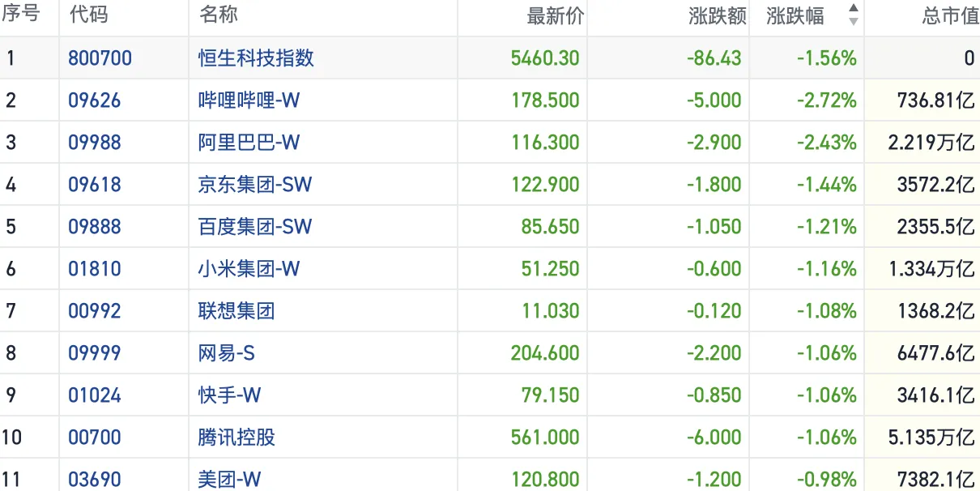Select change percent -2.72%
980x491 pixels.
(826, 100)
